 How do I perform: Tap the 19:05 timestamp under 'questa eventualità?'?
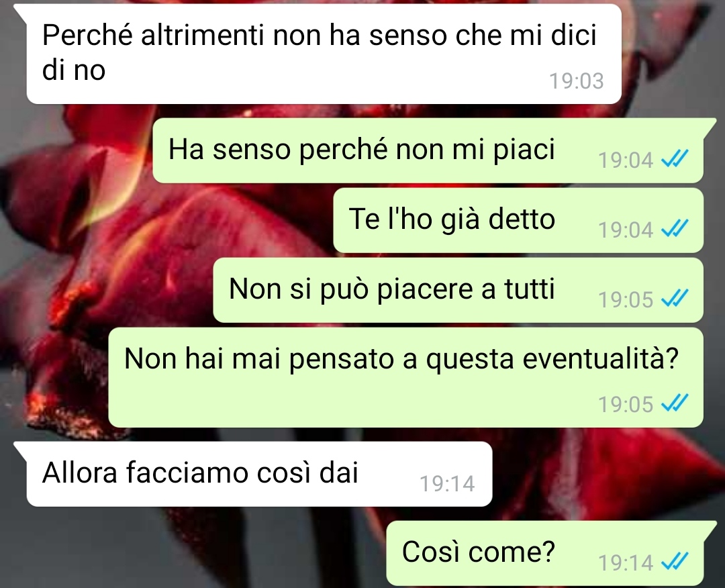pos(626,404)
